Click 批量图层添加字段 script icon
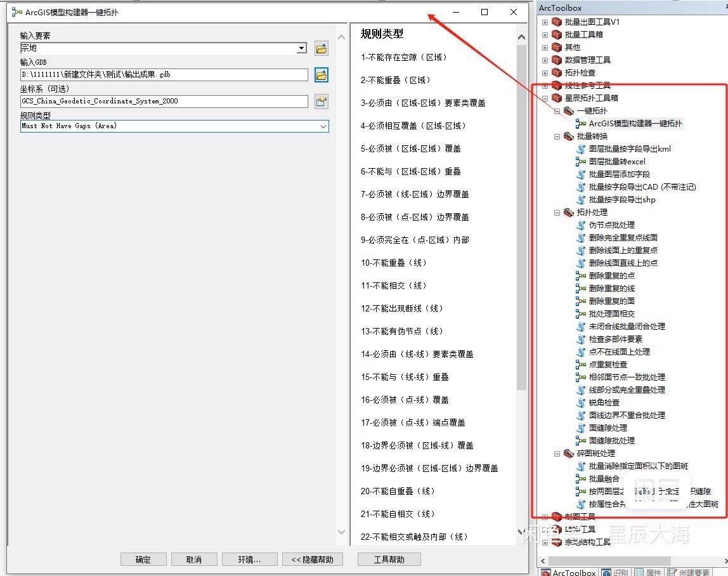This screenshot has height=576, width=728. (x=581, y=174)
